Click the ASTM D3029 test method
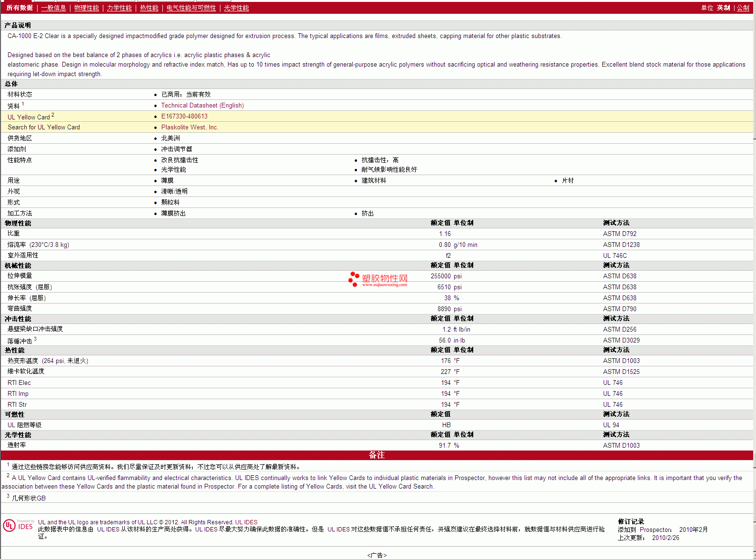756x559 pixels. (x=621, y=341)
